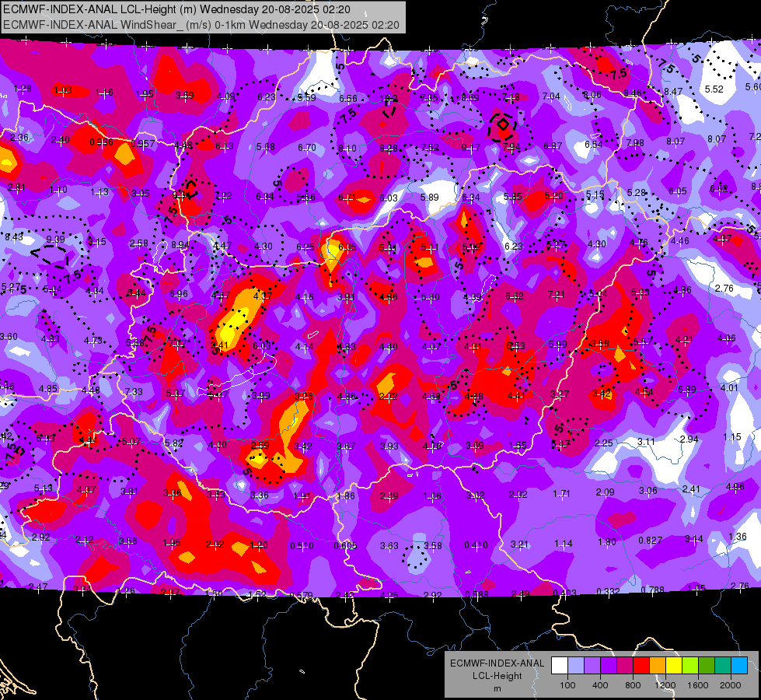Click the WindShear 0-1km title line
761x700 pixels.
click(201, 25)
